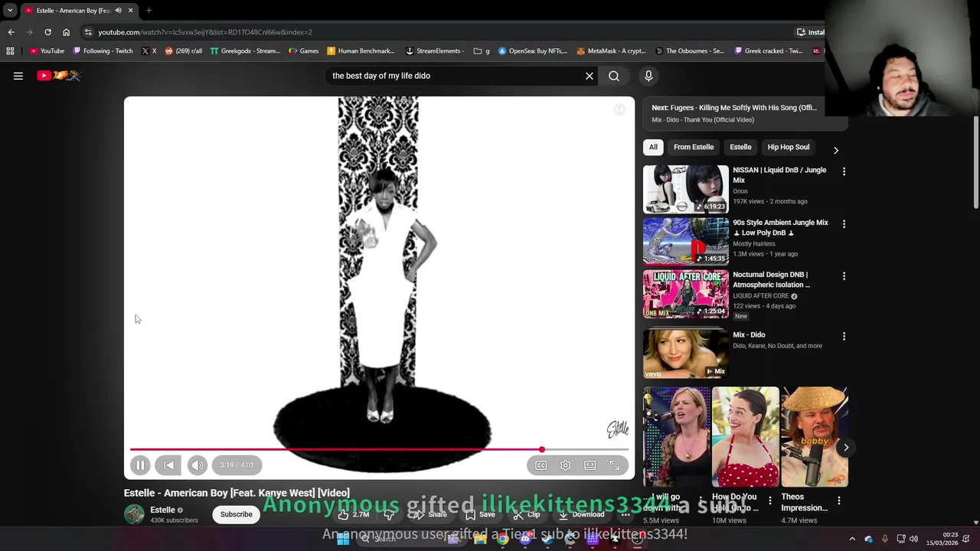Open Nocturnal Design DNB video thumbnail
This screenshot has height=551, width=980.
tap(686, 294)
